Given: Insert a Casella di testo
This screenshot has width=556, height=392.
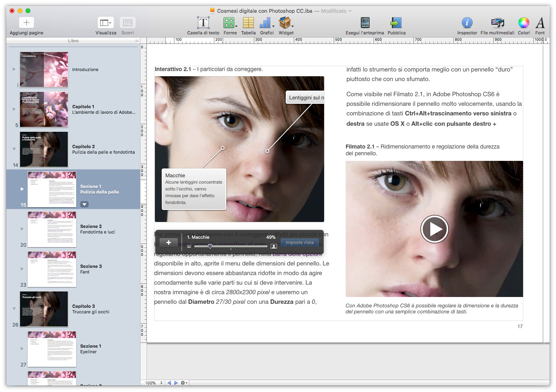Looking at the screenshot, I should point(203,23).
